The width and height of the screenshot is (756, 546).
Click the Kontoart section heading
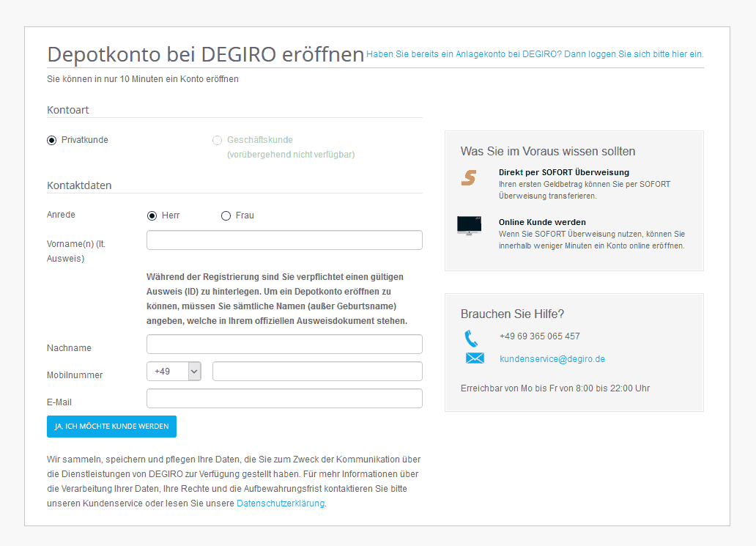[68, 110]
